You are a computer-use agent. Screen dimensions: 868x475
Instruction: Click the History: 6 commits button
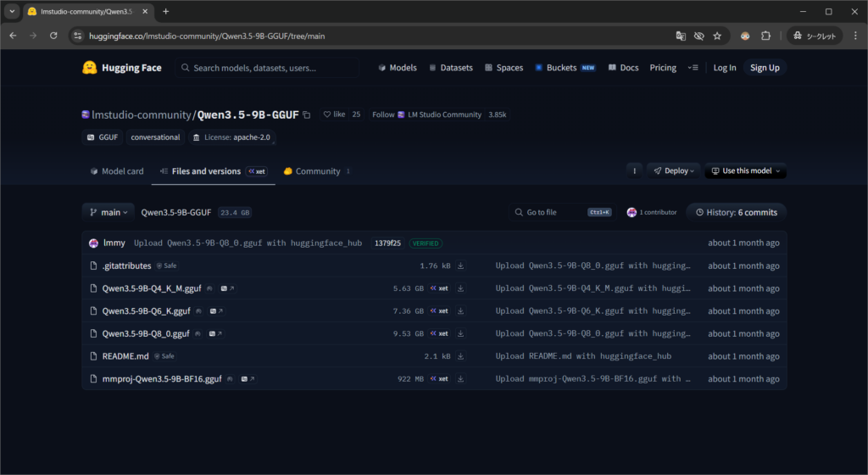(736, 213)
